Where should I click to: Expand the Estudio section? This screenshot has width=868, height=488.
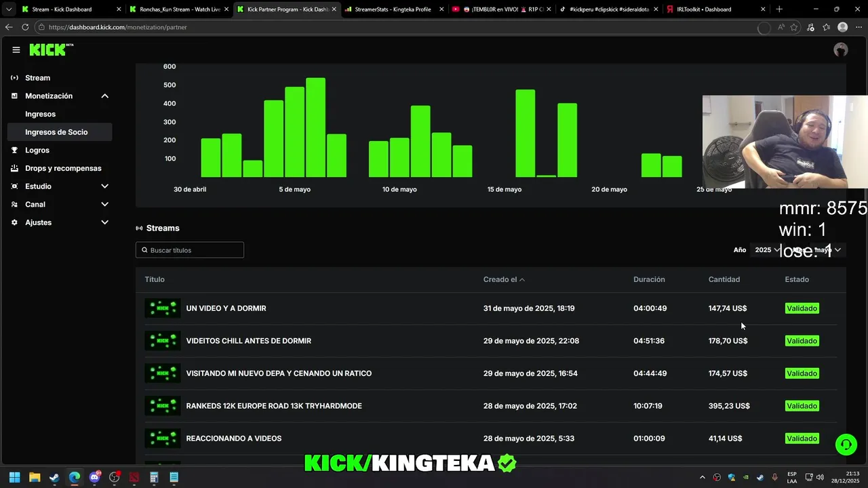pyautogui.click(x=104, y=186)
